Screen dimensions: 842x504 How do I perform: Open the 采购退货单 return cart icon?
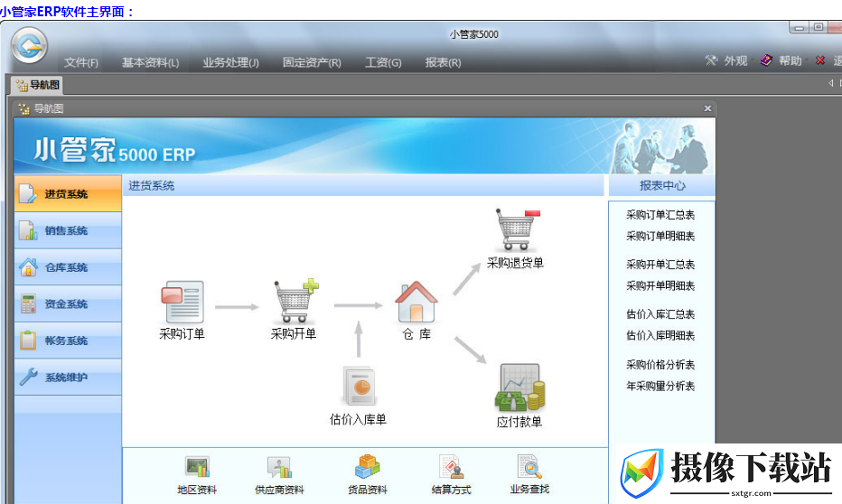point(517,229)
